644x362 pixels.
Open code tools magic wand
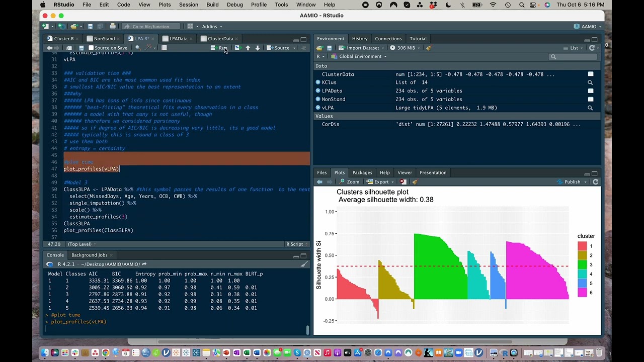tap(149, 48)
